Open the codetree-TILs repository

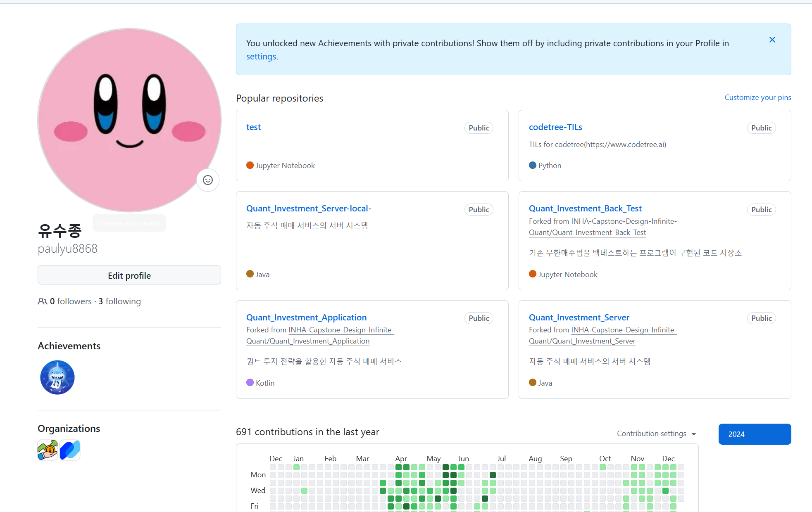tap(555, 127)
